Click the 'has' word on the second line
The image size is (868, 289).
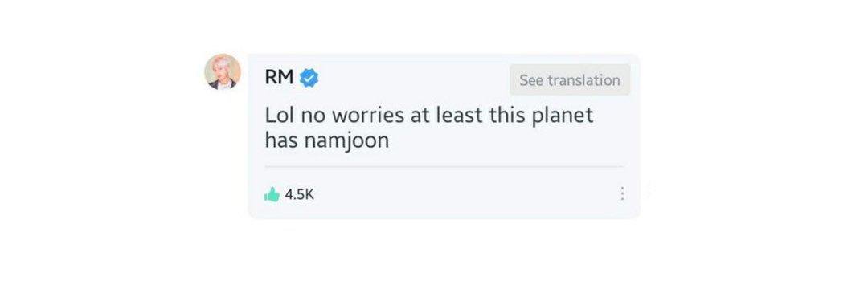[x=280, y=140]
